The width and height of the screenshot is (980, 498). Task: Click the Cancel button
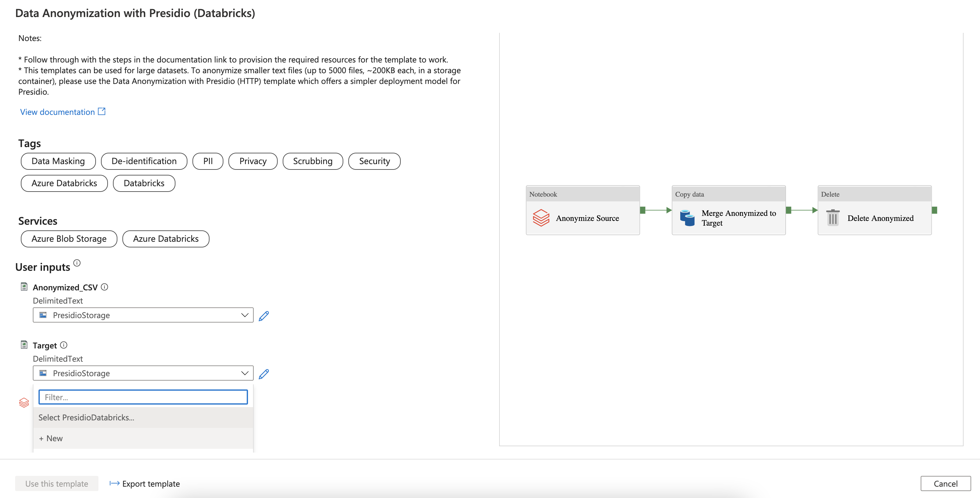pyautogui.click(x=945, y=483)
